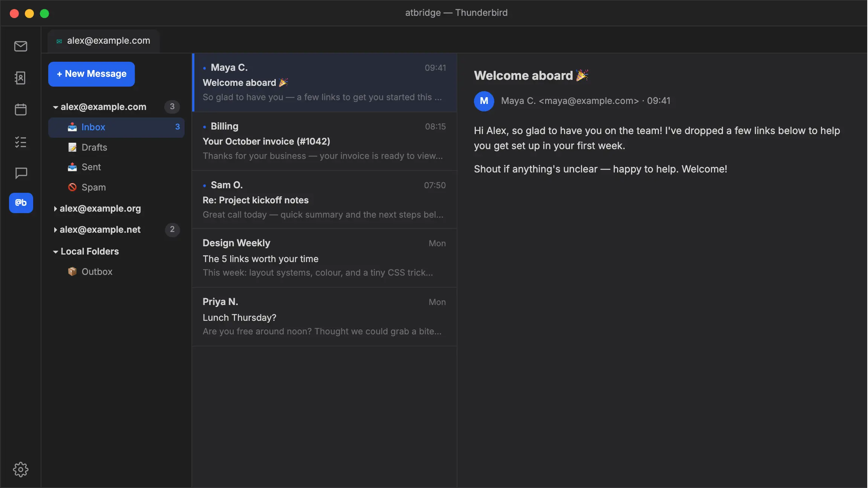Click sender name Priya N.
Viewport: 868px width, 488px height.
click(x=220, y=302)
